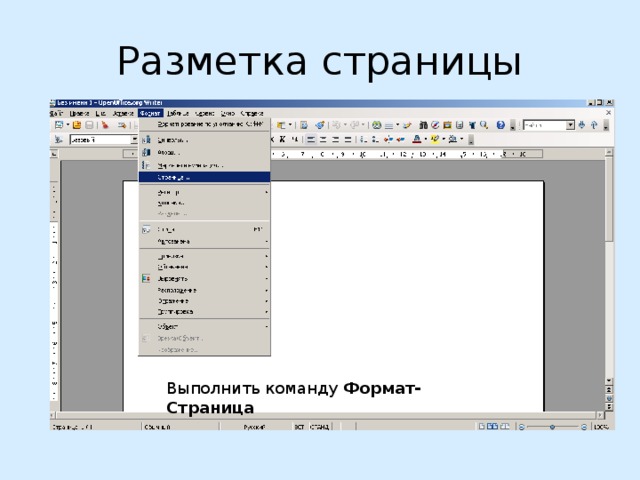640x480 pixels.
Task: Click the Decrease Indent icon
Action: pyautogui.click(x=388, y=139)
